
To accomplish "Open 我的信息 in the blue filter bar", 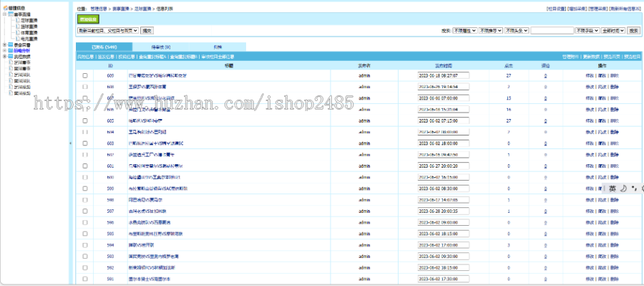I will (x=85, y=57).
